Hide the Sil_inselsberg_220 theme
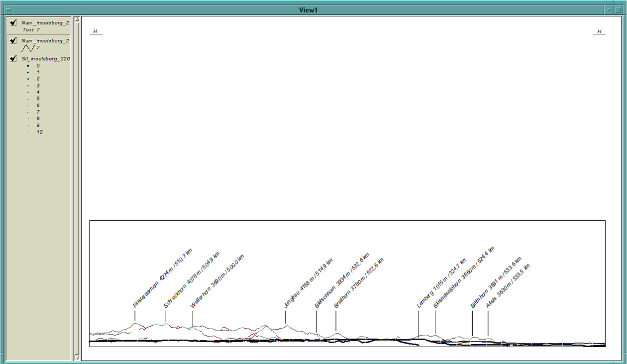 point(13,58)
